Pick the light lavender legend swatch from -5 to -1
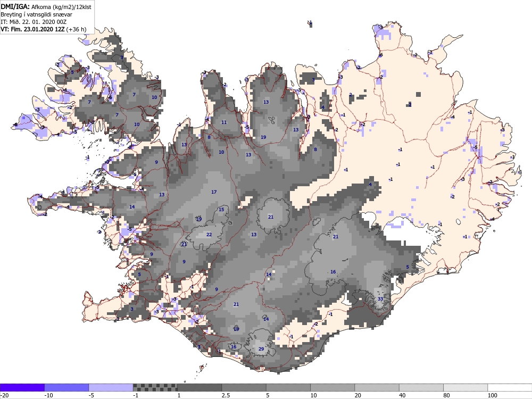Viewport: 532px width, 399px height. tap(111, 387)
